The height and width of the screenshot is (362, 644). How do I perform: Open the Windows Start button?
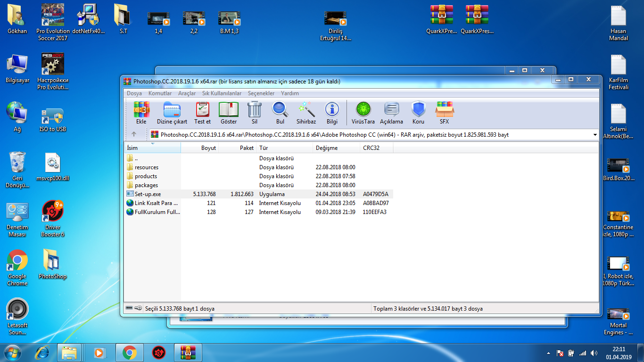tap(13, 352)
